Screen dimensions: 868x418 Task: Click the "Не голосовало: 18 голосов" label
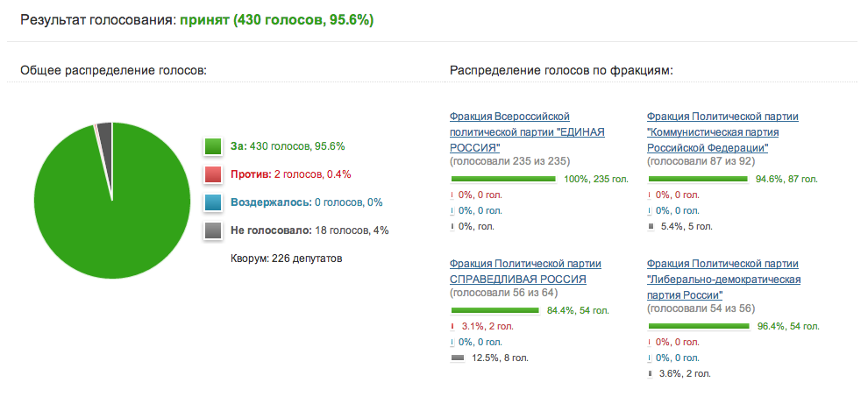[x=309, y=230]
